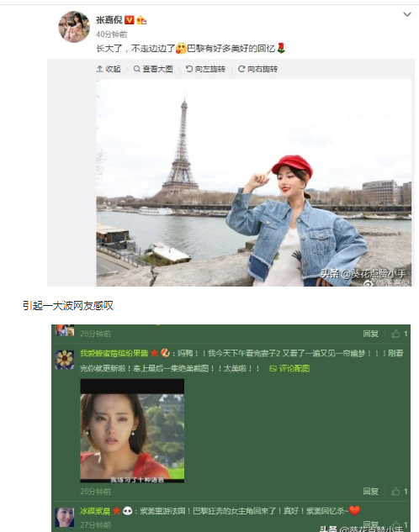Open commenter 我爱蜂蜜莓缤纷果酱 profile name

(114, 353)
